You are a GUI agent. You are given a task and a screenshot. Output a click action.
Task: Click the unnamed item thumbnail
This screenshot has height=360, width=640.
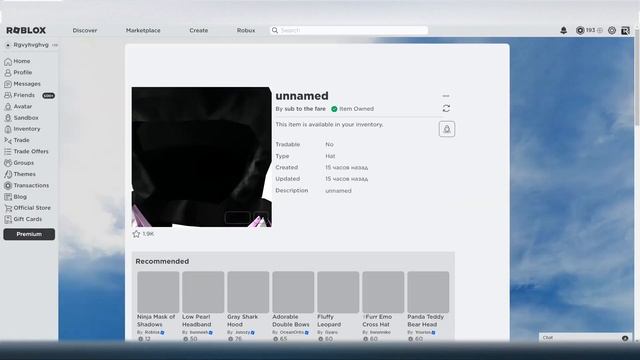pyautogui.click(x=202, y=157)
